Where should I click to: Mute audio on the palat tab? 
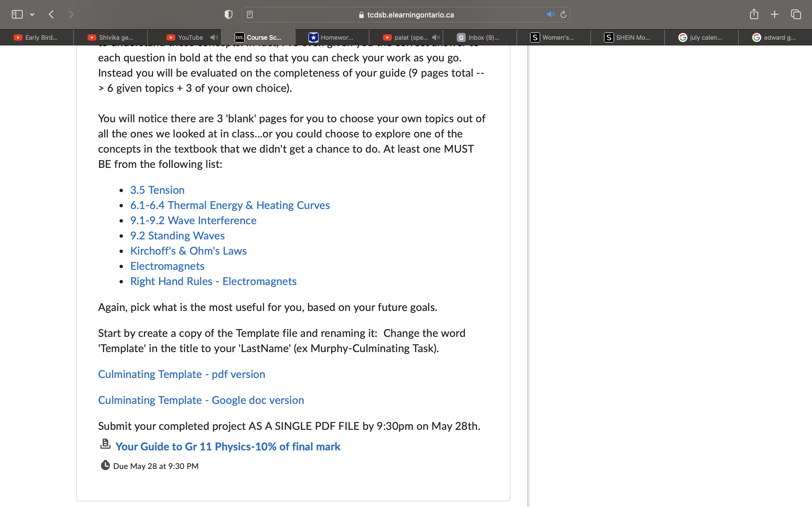point(435,37)
